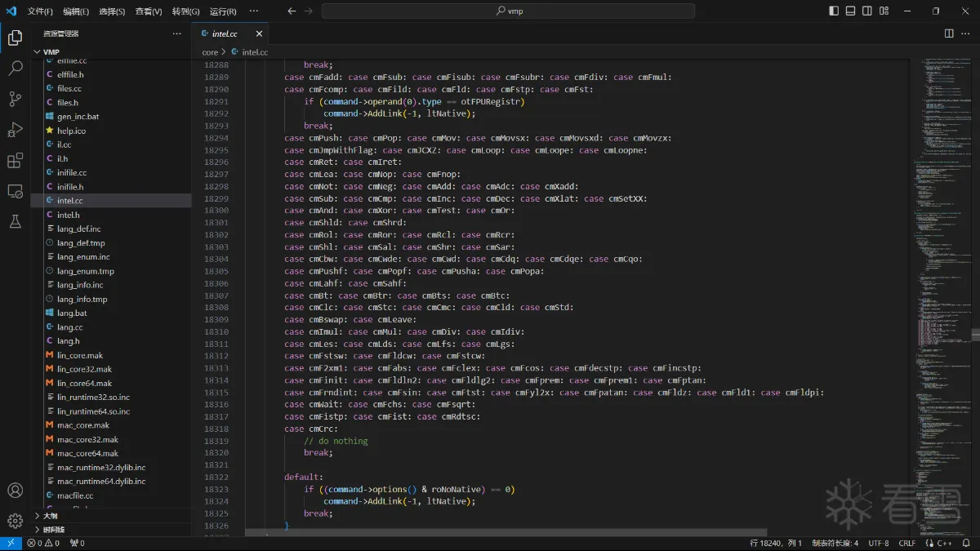Open lang.bat in the explorer
Image resolution: width=980 pixels, height=551 pixels.
pos(111,313)
